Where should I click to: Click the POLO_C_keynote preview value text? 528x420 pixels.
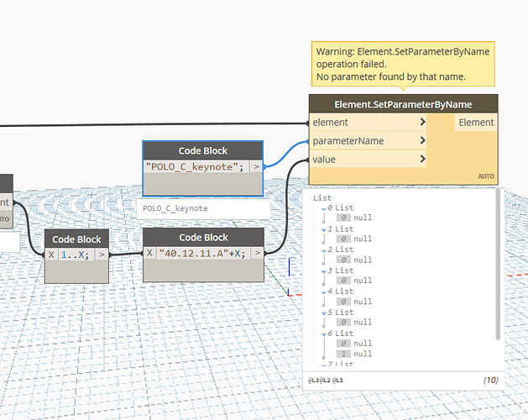coord(175,208)
